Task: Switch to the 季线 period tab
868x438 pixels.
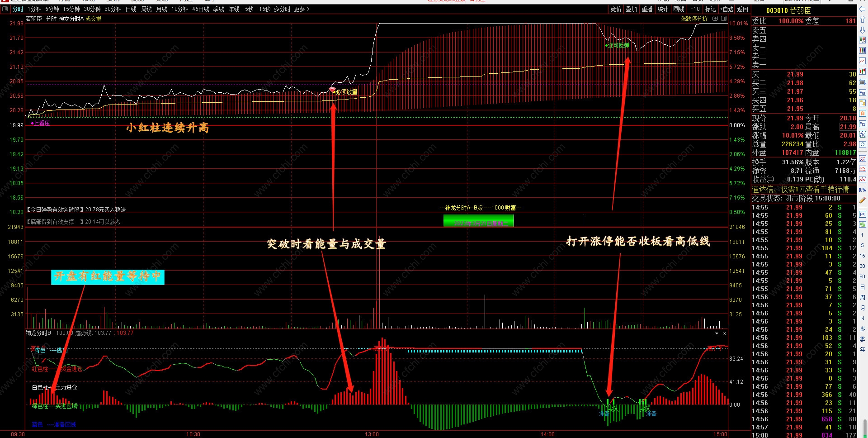Action: coord(219,9)
